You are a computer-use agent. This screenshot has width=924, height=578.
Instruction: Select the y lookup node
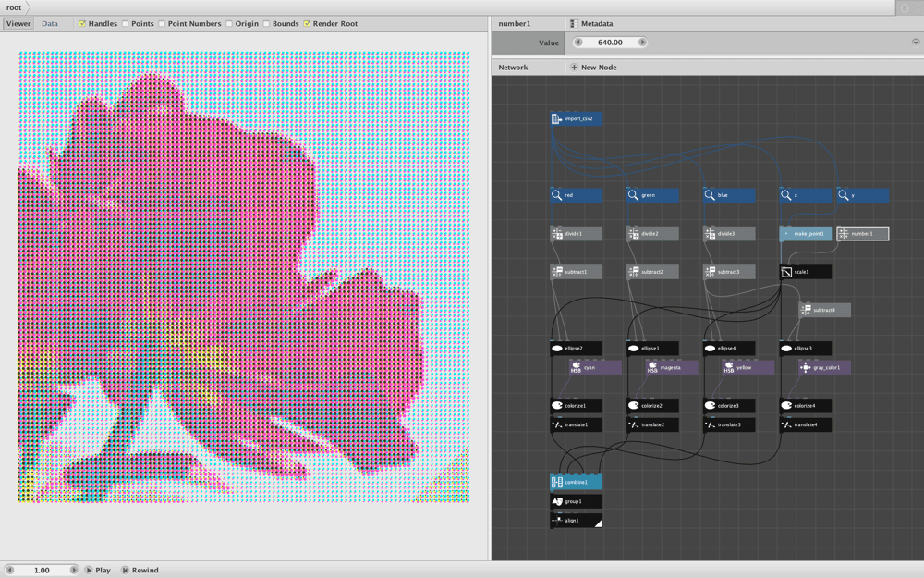click(863, 195)
